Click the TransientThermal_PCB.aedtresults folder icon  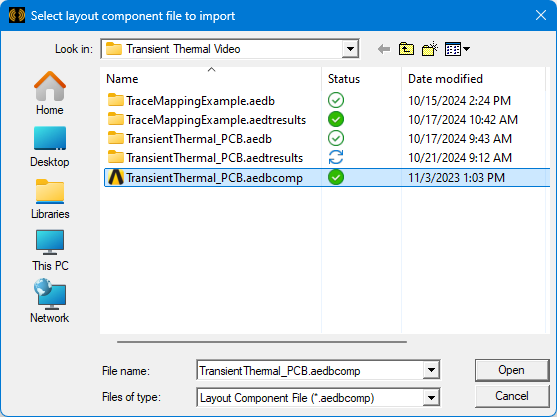(x=115, y=157)
